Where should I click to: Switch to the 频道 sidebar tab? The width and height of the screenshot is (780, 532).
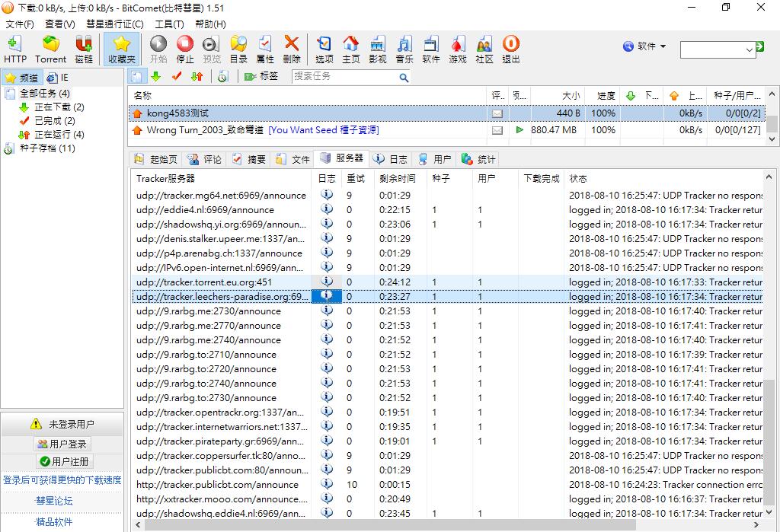coord(22,78)
